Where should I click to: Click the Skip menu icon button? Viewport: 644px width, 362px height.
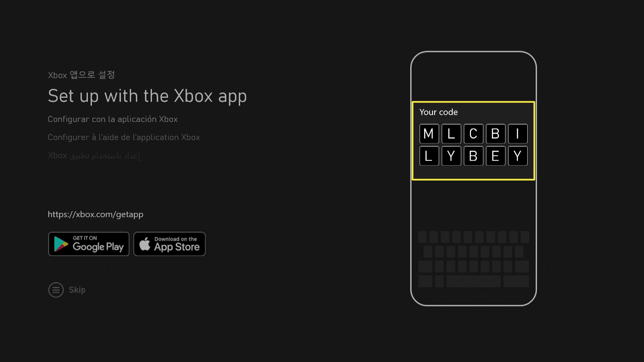tap(55, 290)
